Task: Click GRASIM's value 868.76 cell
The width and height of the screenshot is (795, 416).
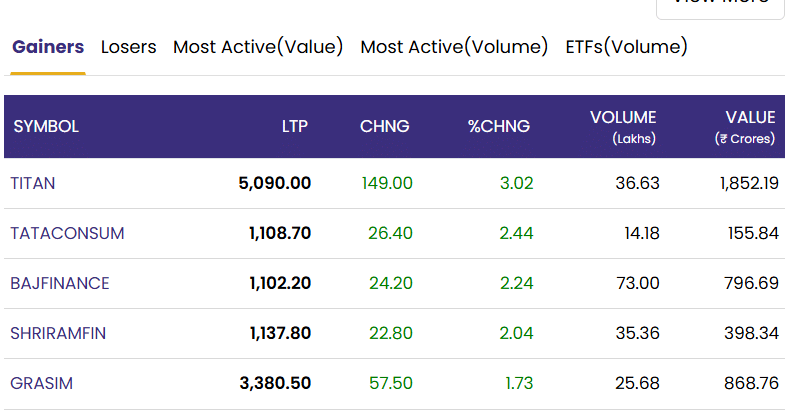Action: click(751, 384)
